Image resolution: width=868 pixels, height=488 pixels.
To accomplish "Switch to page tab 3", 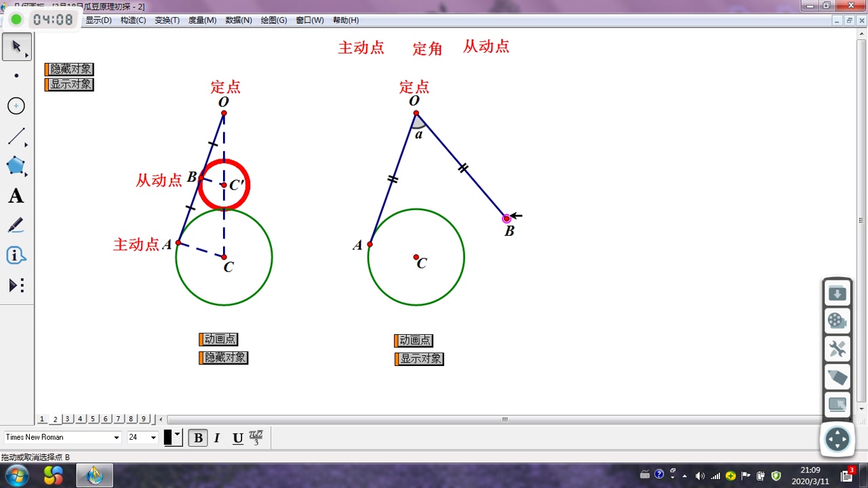I will 68,419.
